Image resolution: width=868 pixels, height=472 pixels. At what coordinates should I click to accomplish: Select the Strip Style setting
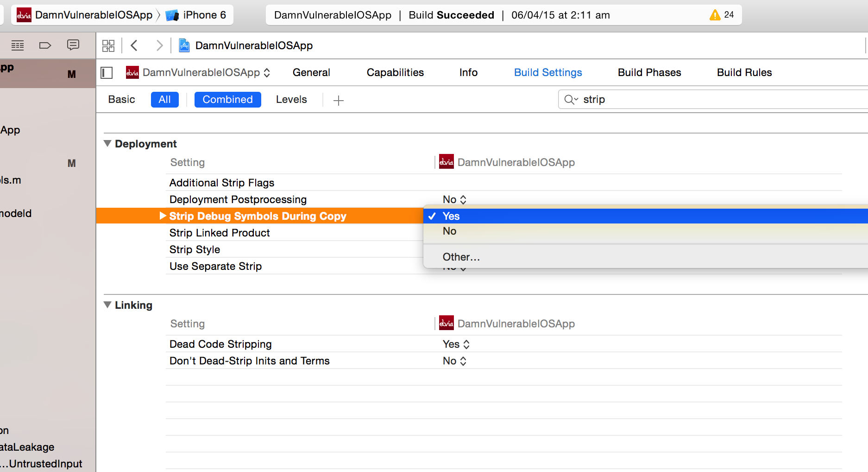pyautogui.click(x=195, y=249)
